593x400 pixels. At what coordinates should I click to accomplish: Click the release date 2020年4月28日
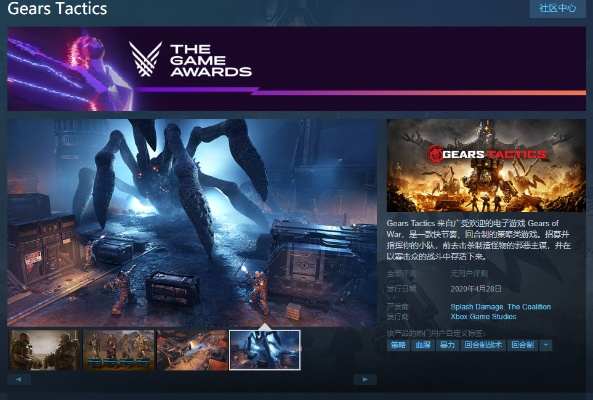click(x=476, y=289)
